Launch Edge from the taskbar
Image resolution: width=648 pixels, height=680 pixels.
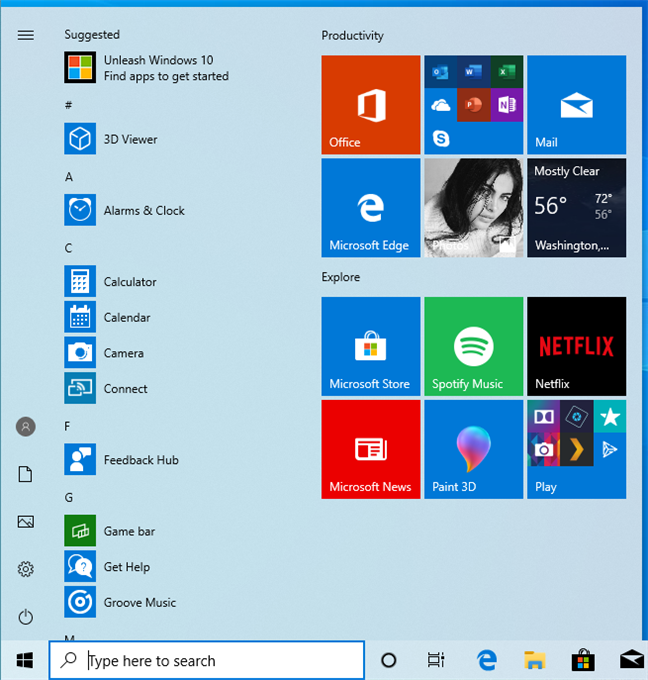click(486, 660)
